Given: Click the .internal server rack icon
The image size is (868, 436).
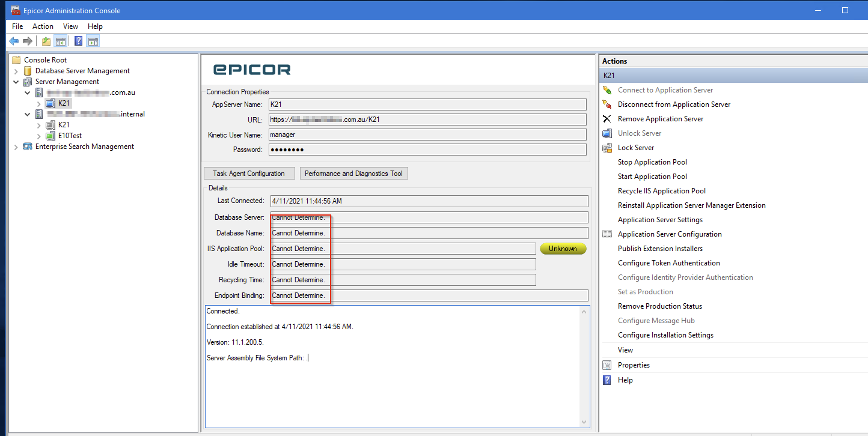Looking at the screenshot, I should 39,114.
